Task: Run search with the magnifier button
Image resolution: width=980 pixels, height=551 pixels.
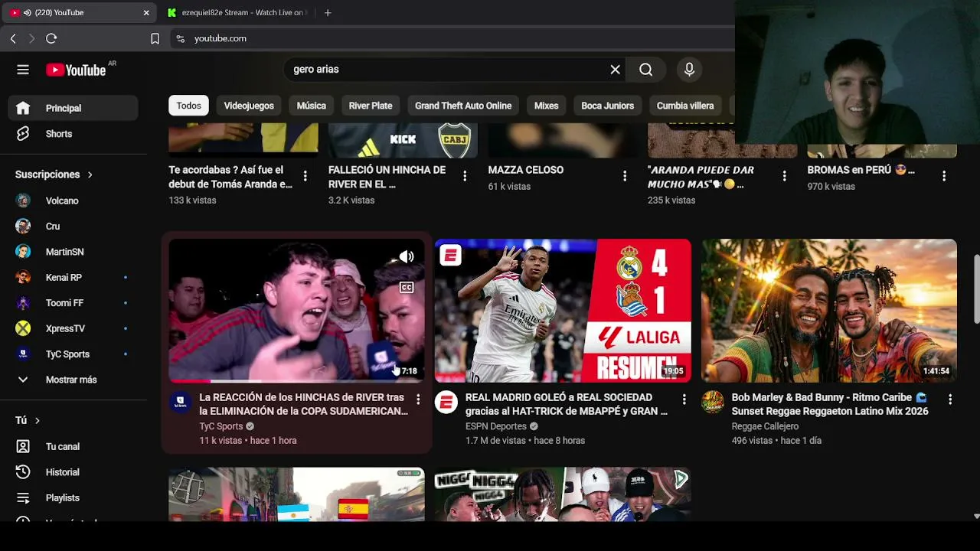Action: [646, 70]
